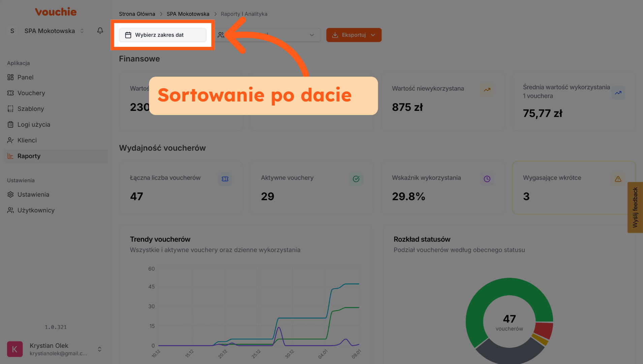Viewport: 643px width, 364px height.
Task: Click the Wyślij feedback side tab
Action: [x=635, y=207]
